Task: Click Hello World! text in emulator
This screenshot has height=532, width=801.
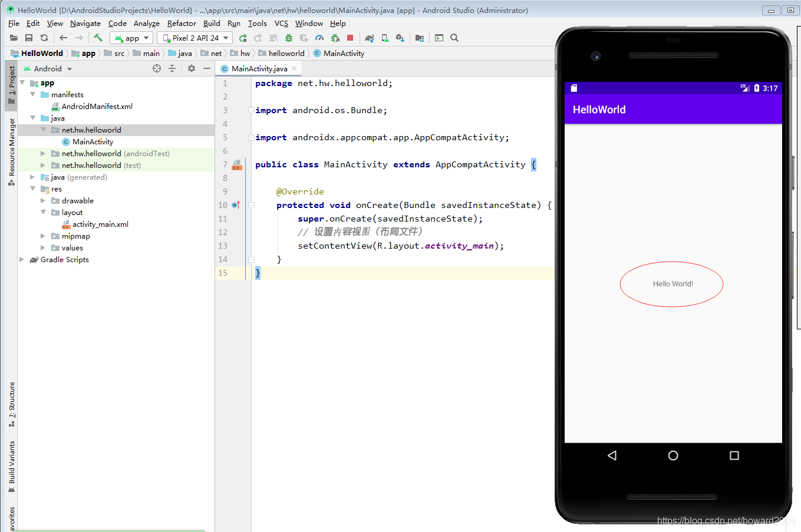Action: pyautogui.click(x=673, y=284)
